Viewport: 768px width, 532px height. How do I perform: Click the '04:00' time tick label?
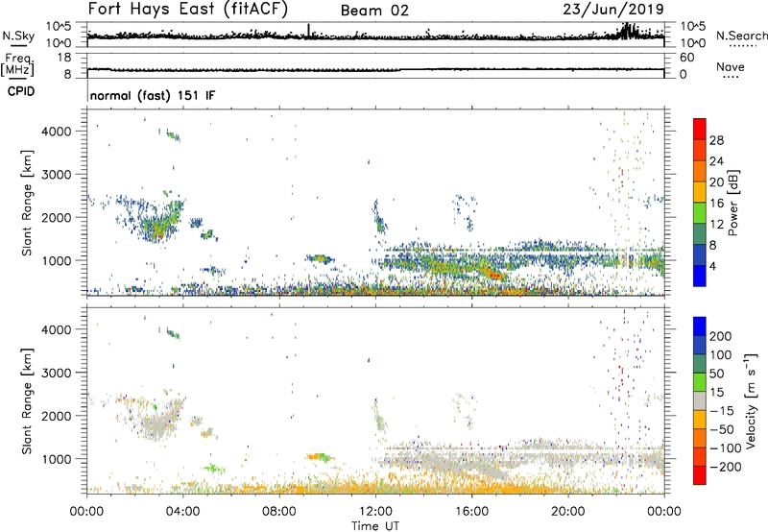pyautogui.click(x=183, y=512)
